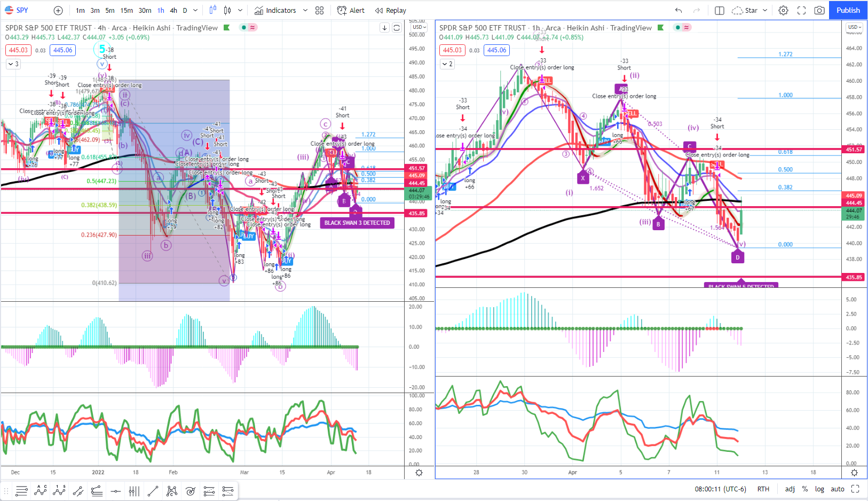Choose the 30m timeframe

[x=145, y=10]
